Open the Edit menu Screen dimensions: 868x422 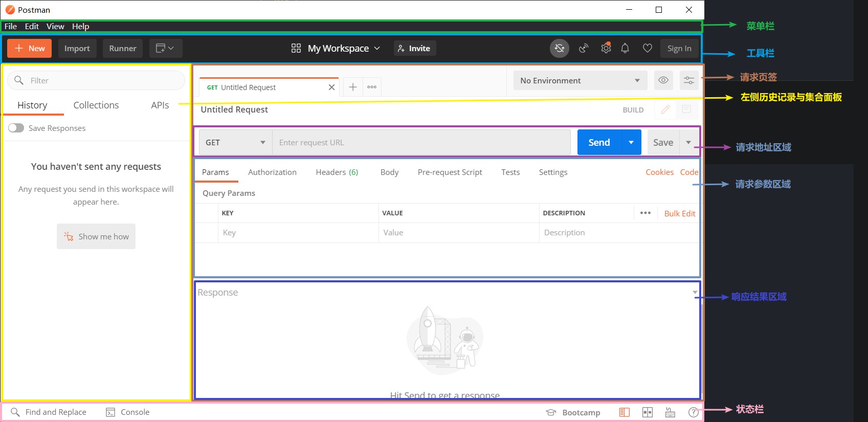click(32, 26)
